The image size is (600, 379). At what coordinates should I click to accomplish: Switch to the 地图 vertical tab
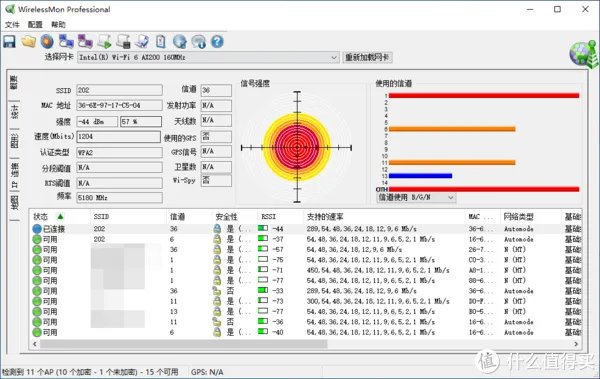(x=14, y=204)
